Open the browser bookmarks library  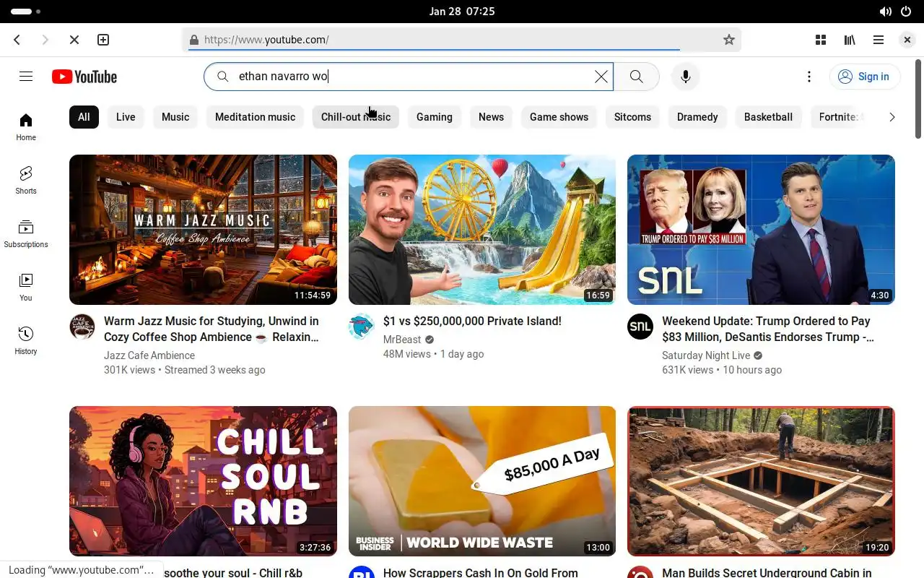tap(850, 40)
